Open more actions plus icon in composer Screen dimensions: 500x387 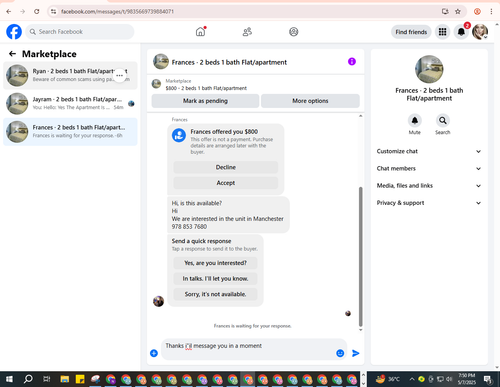pyautogui.click(x=154, y=353)
